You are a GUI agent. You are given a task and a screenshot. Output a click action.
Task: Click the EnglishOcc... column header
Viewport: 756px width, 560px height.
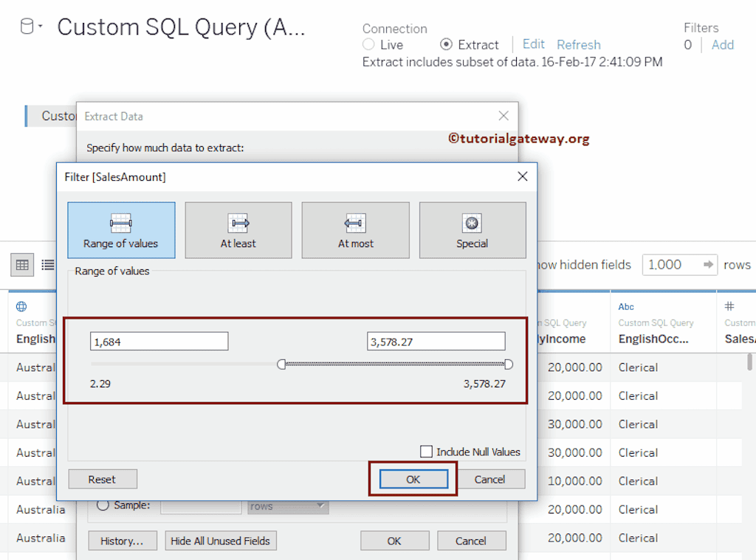(x=653, y=339)
